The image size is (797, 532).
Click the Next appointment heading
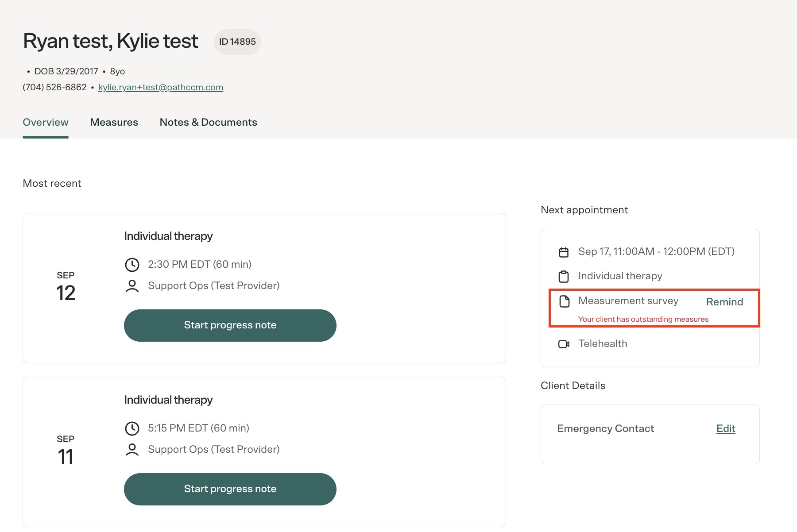[x=584, y=210]
